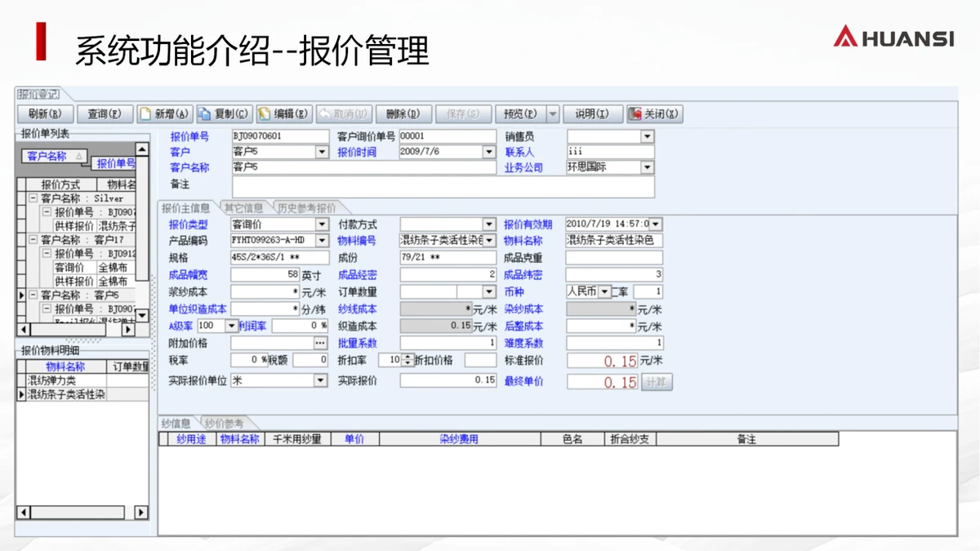Viewport: 980px width, 551px height.
Task: Click the undo arrow icon on 取消(U)
Action: click(324, 114)
